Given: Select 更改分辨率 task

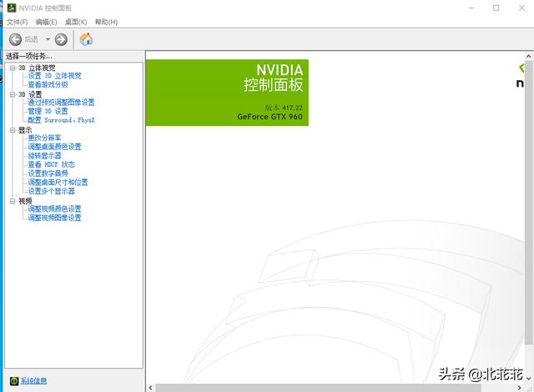Looking at the screenshot, I should coord(44,138).
